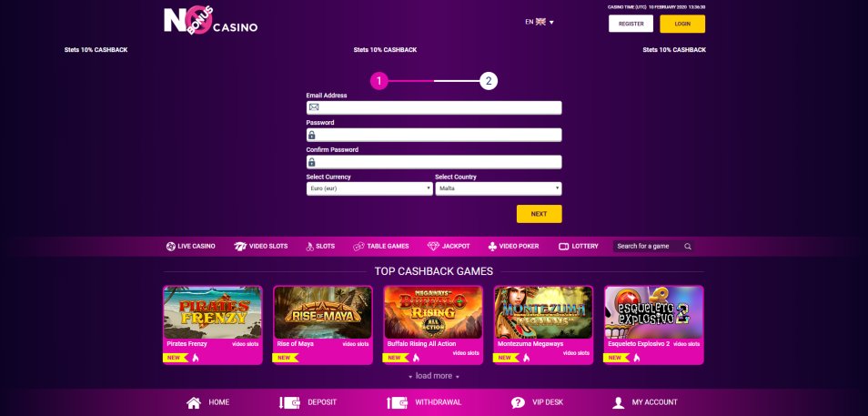Select the Jackpot diamond icon

click(x=433, y=247)
